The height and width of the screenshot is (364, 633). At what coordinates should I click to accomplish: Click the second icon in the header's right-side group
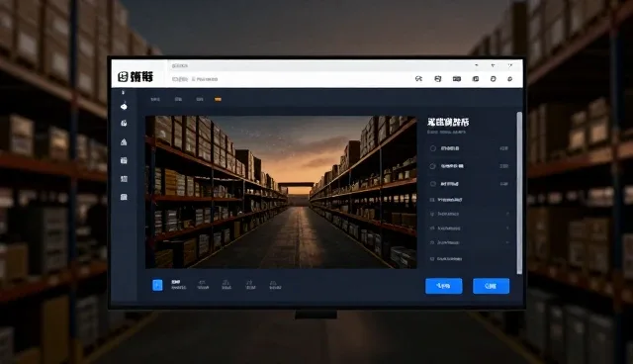pyautogui.click(x=437, y=79)
